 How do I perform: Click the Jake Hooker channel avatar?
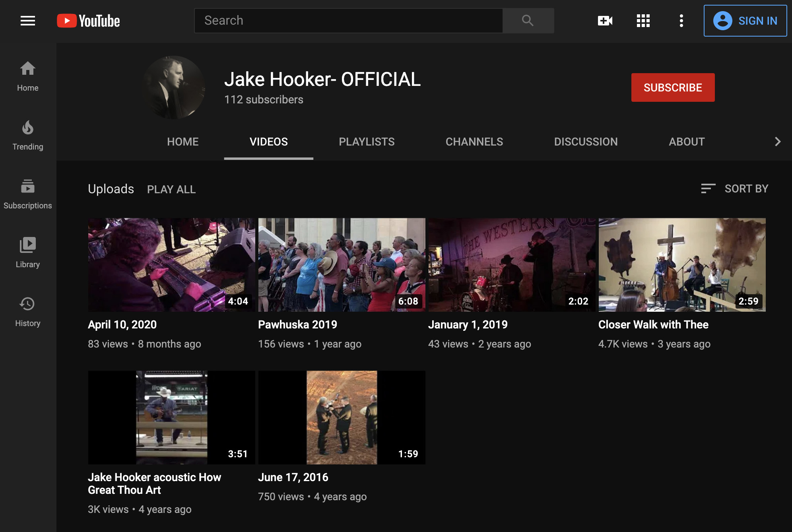pos(173,87)
